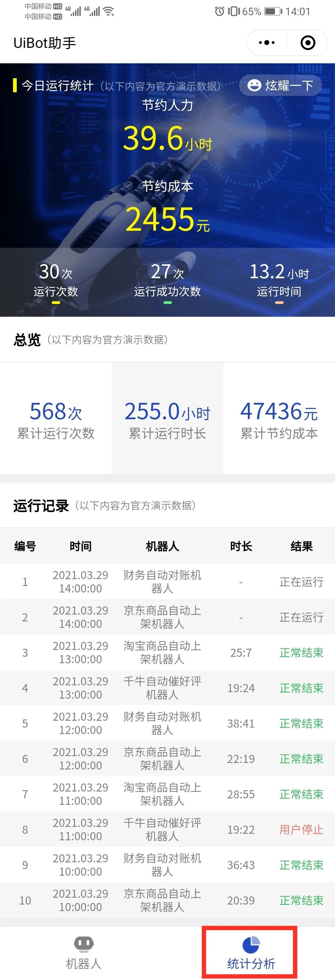Viewport: 335px width, 980px height.
Task: Tap the alarm clock status icon
Action: tap(219, 11)
